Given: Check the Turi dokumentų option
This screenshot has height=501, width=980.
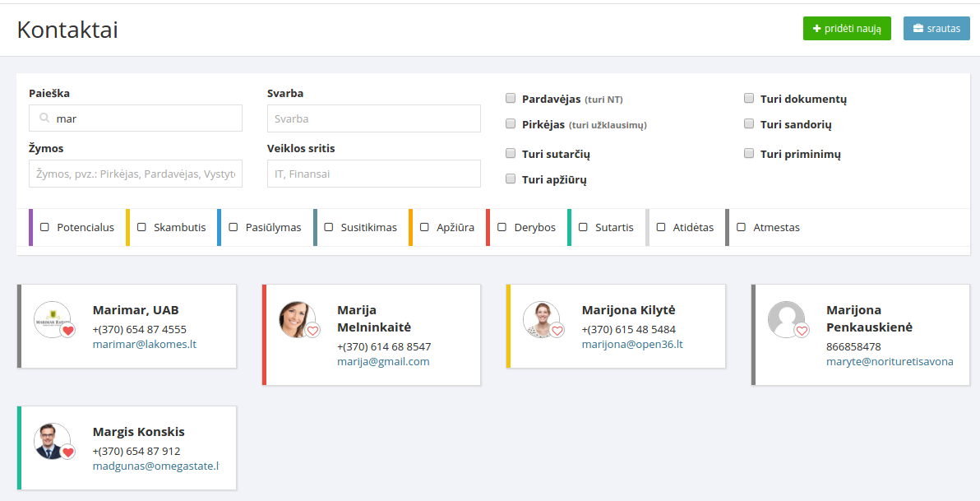Looking at the screenshot, I should [x=749, y=99].
